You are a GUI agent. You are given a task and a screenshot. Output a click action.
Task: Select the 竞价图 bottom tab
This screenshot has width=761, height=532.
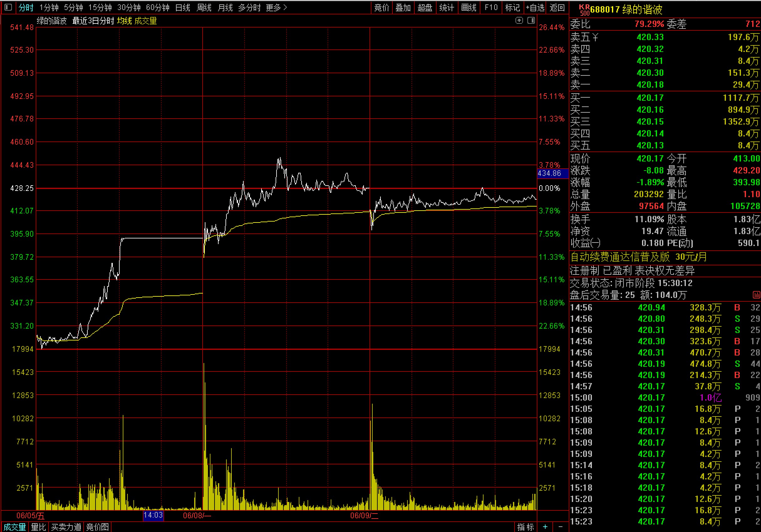(97, 527)
